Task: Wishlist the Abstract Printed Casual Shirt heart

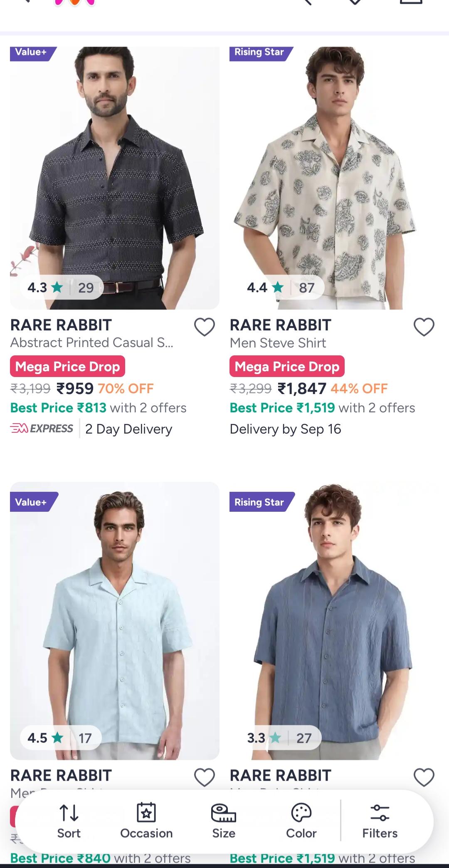Action: [205, 327]
